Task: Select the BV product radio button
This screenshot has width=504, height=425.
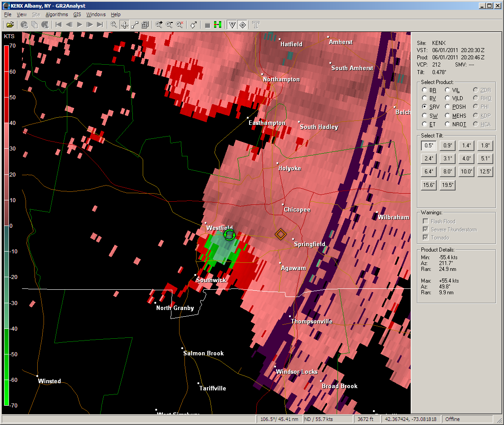Action: point(424,98)
